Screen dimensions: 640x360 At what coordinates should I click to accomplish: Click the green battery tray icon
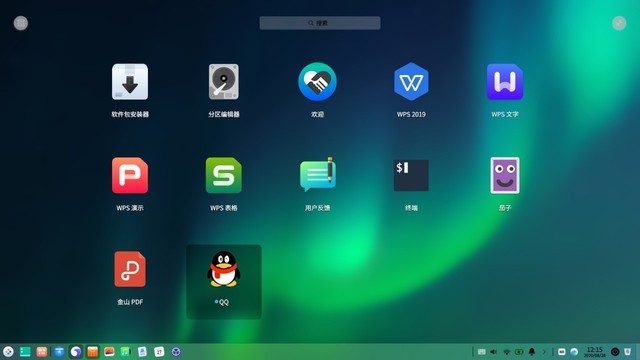(519, 352)
